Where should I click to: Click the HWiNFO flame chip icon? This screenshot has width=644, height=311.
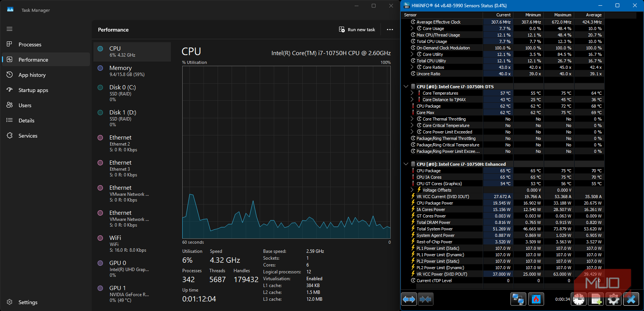point(536,299)
